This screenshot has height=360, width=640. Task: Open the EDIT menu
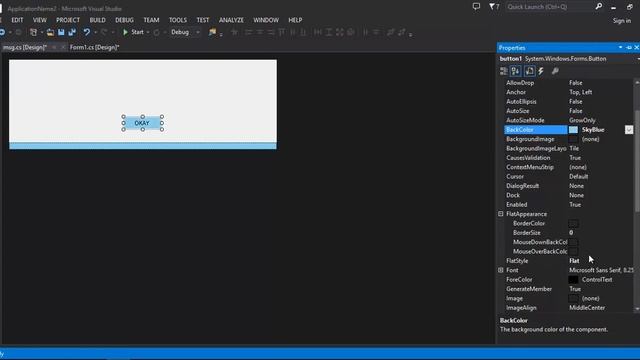coord(17,20)
